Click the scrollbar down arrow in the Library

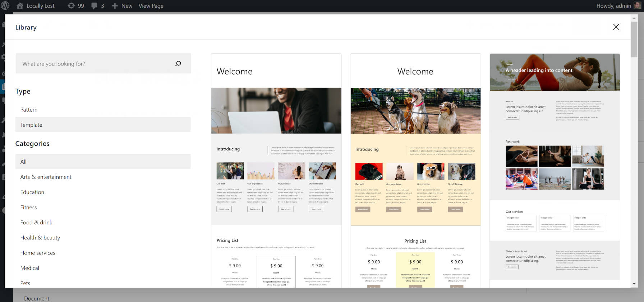coord(634,284)
